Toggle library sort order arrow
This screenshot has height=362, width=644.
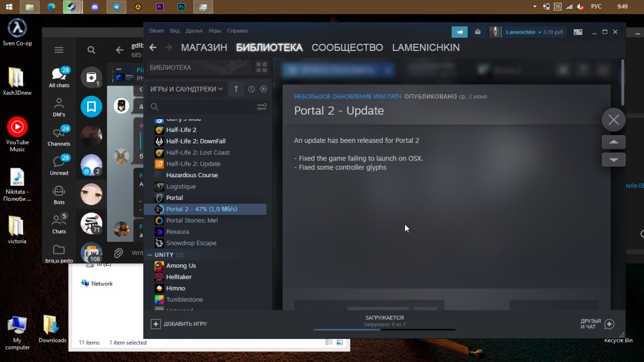coord(236,89)
